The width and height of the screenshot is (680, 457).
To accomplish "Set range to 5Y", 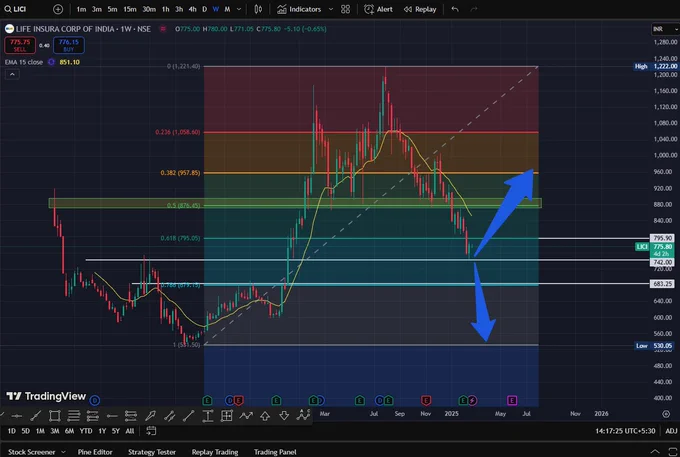I will pos(116,431).
